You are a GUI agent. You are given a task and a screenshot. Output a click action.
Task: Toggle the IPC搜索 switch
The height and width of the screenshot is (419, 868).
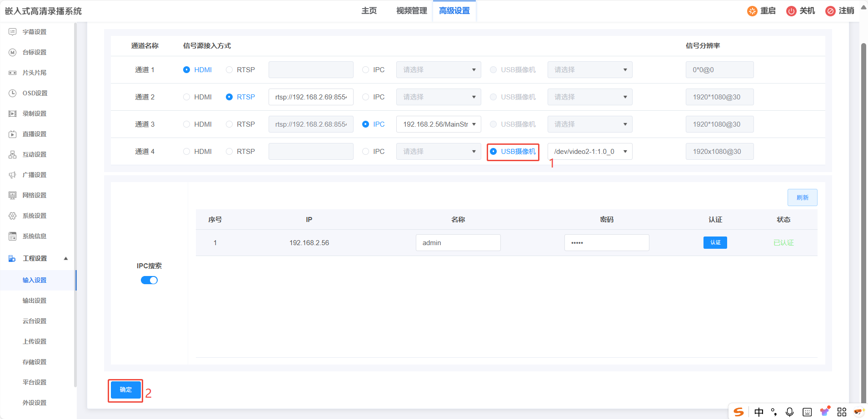pyautogui.click(x=149, y=280)
